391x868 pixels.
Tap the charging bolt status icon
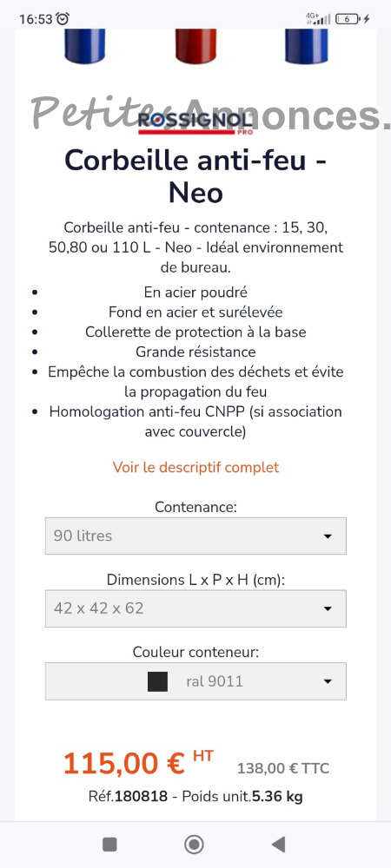[x=366, y=19]
